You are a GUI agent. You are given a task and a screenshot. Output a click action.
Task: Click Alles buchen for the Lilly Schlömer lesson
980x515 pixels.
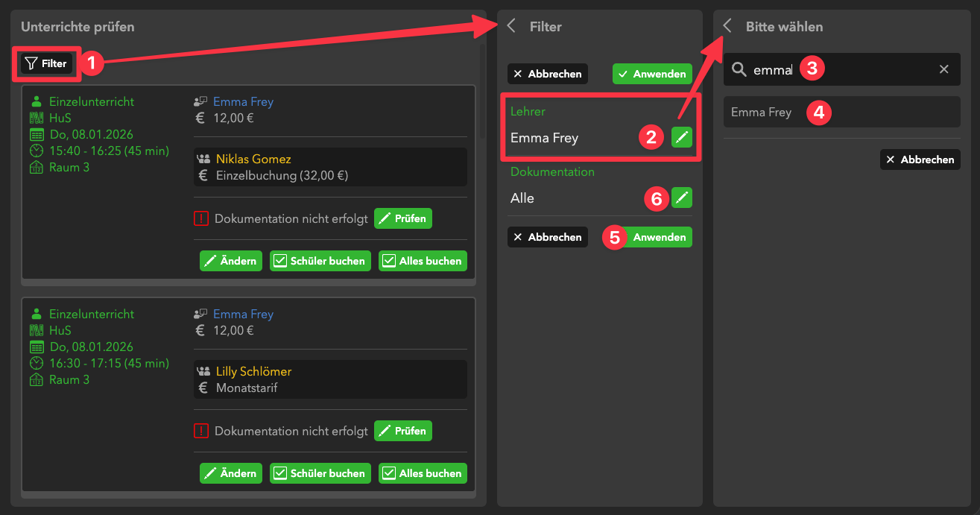(423, 473)
